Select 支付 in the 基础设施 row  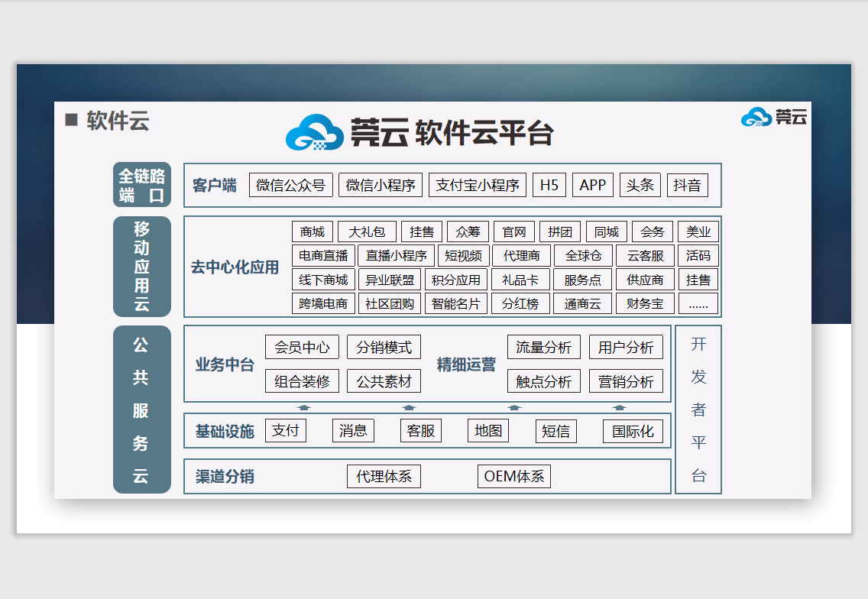pos(285,430)
